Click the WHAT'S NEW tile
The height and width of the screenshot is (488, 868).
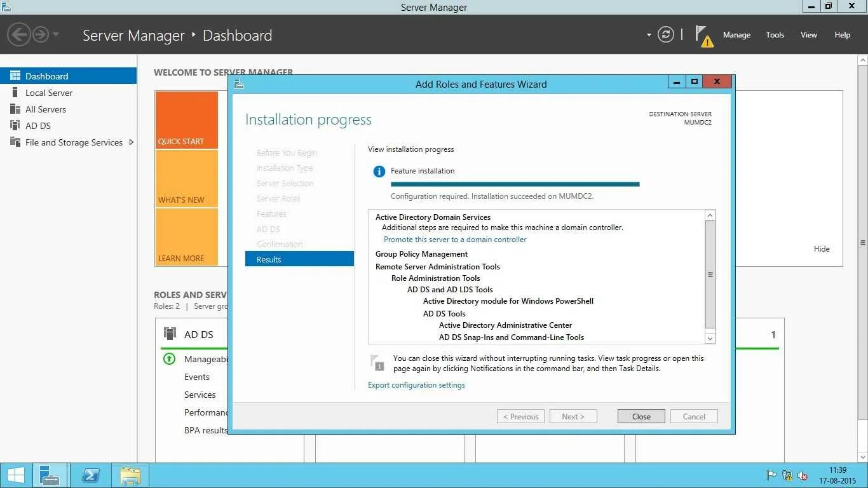187,179
